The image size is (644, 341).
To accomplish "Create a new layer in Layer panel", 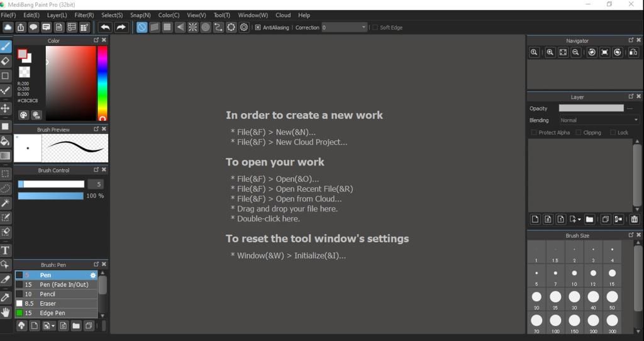I will coord(535,219).
